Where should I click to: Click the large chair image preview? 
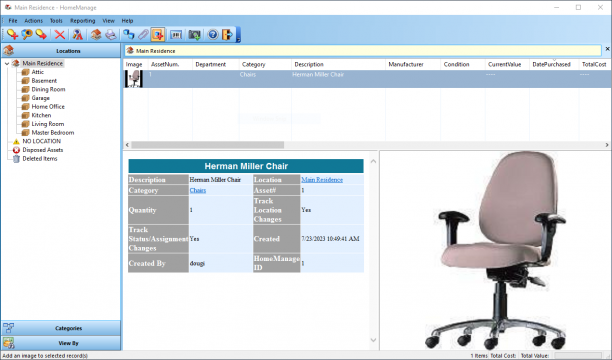coord(495,250)
